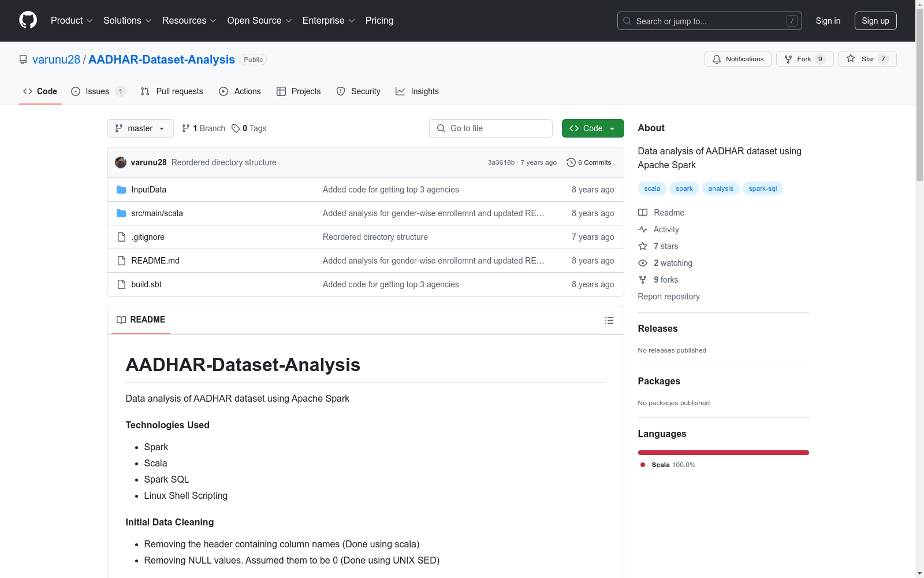The height and width of the screenshot is (578, 924).
Task: Open the Pricing page
Action: click(379, 20)
